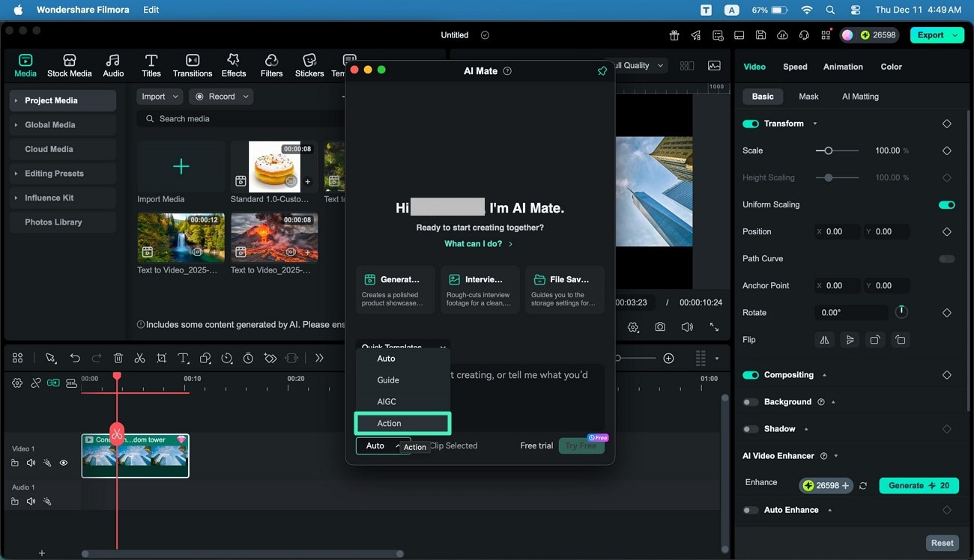Open the Transitions panel
This screenshot has width=974, height=560.
click(192, 64)
